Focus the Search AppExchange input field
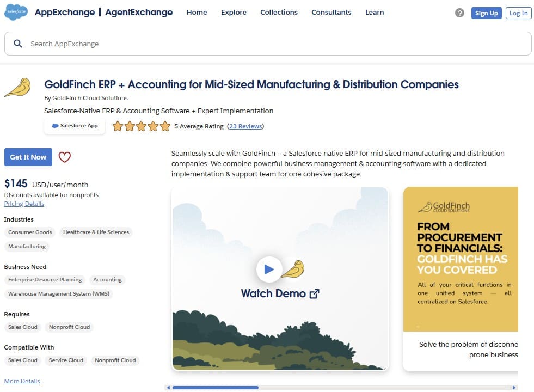 coord(268,44)
